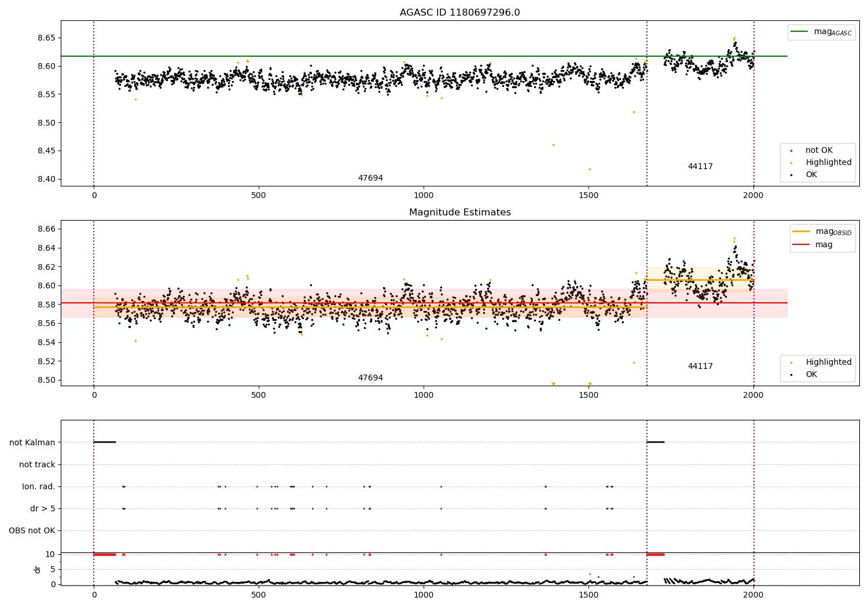Click the 8.40 y-tick of top plot

tap(46, 179)
